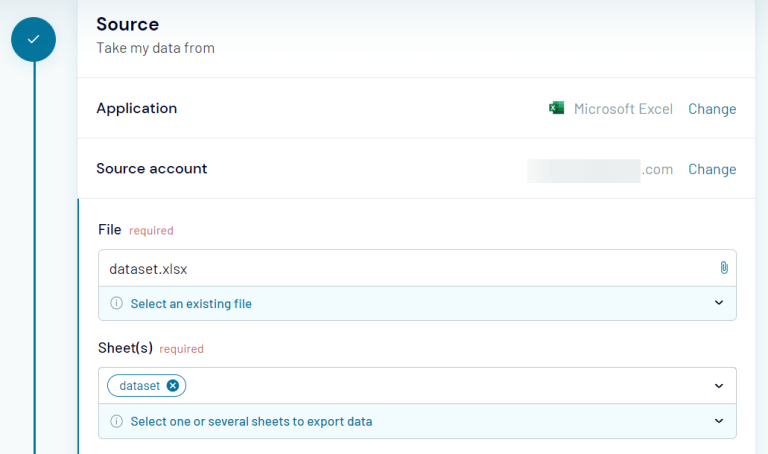Click the Microsoft Excel application name

(623, 109)
